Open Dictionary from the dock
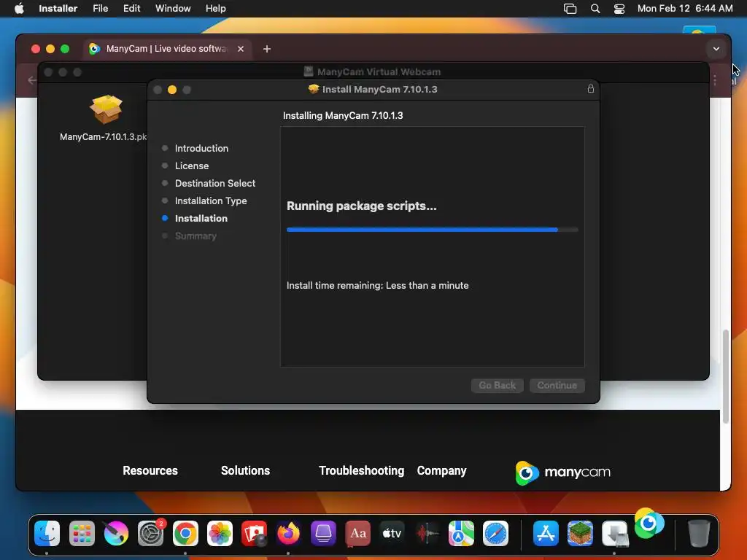The image size is (747, 560). point(357,533)
